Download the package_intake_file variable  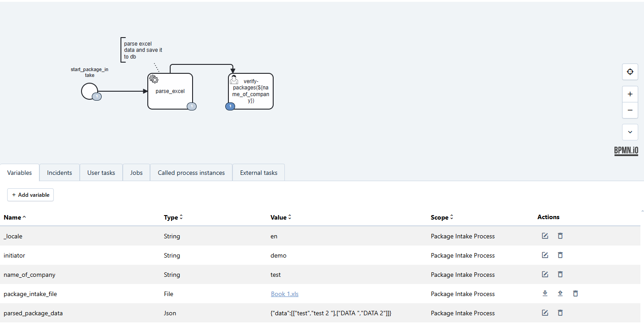coord(545,293)
